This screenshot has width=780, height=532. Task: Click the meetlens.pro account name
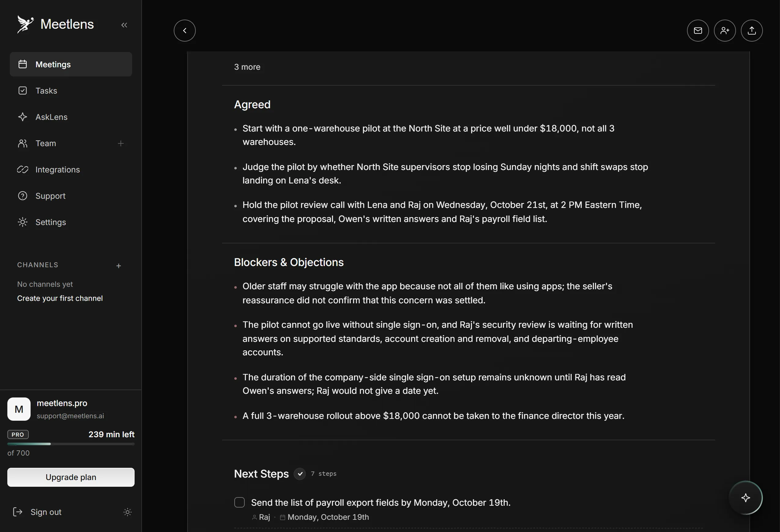62,403
